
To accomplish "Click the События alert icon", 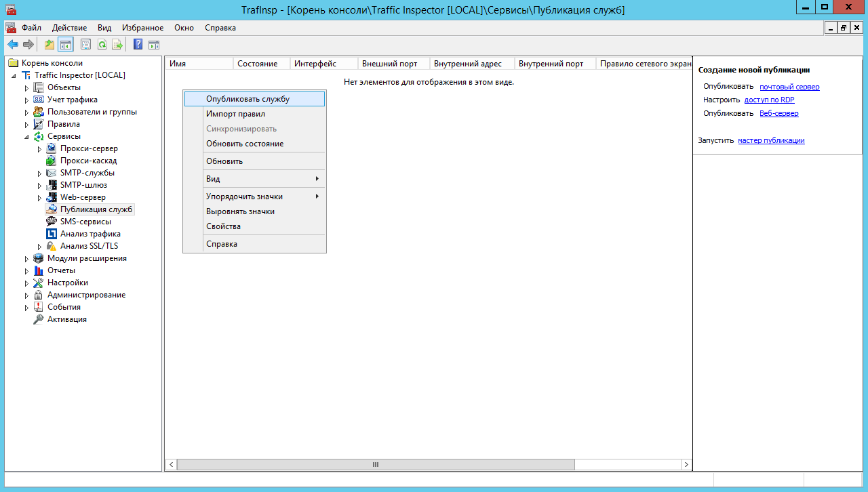I will tap(39, 307).
